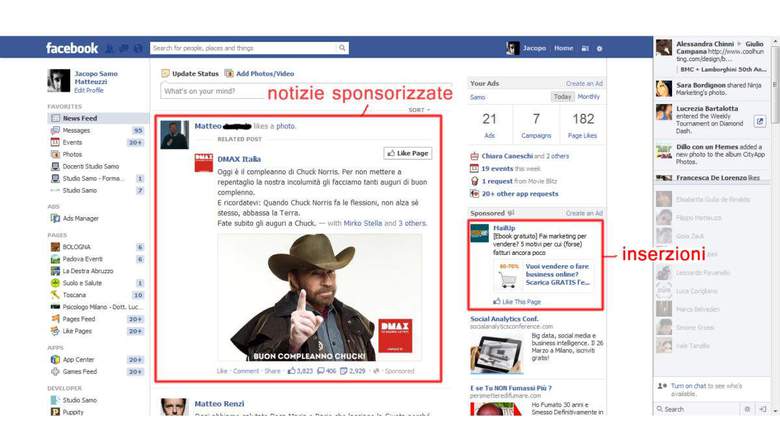780x439 pixels.
Task: Click E se Tu NON Fumassi Più ad title
Action: [x=511, y=388]
